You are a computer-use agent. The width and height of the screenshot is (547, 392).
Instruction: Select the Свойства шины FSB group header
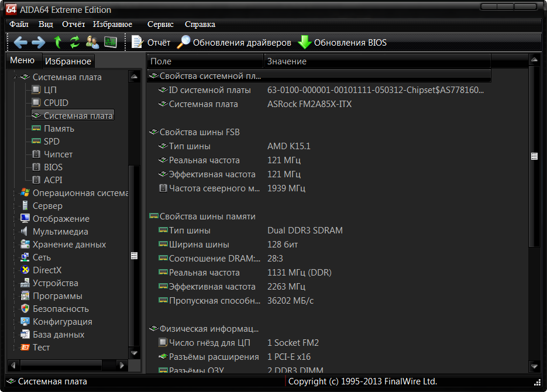coord(199,132)
